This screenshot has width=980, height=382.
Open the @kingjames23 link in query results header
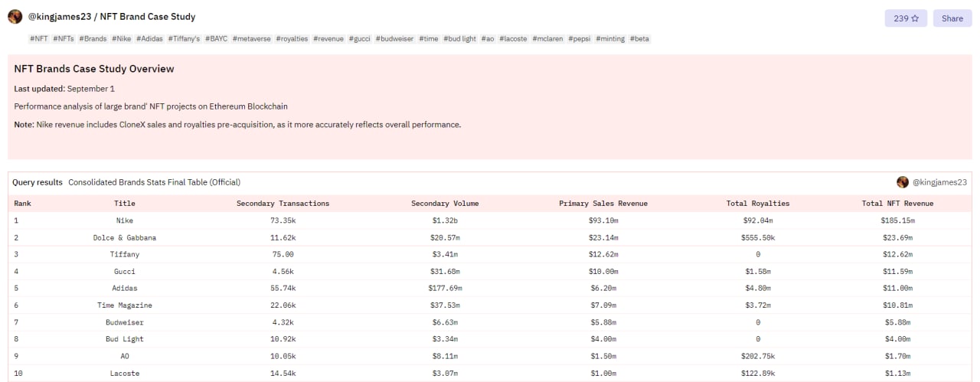tap(939, 182)
